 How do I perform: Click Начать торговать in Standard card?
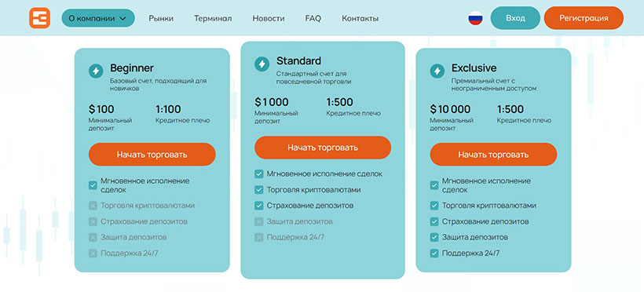(323, 148)
